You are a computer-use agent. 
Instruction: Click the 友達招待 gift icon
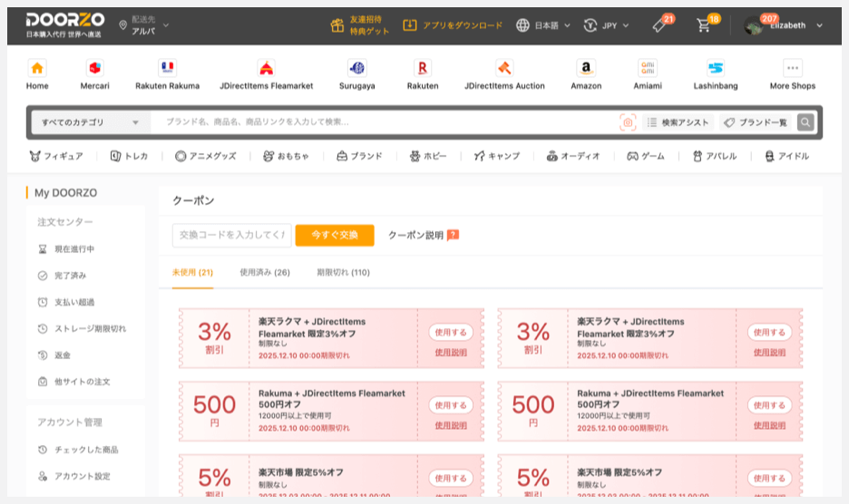click(x=337, y=25)
